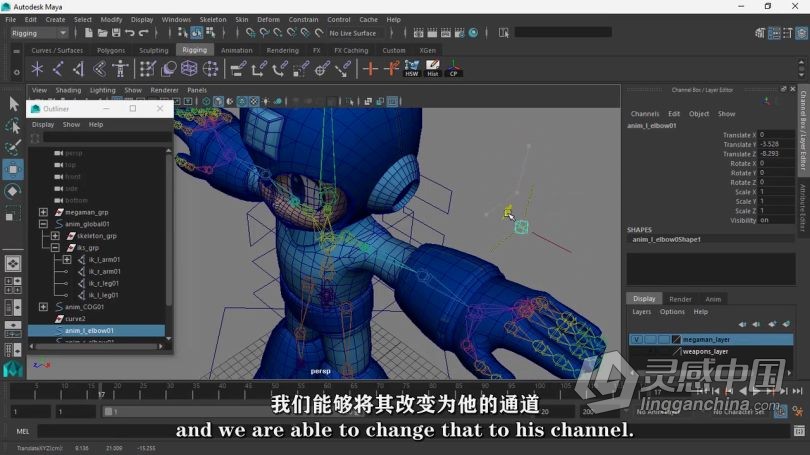The height and width of the screenshot is (455, 810).
Task: Select ik_r_leg01 in the Outliner
Action: point(103,283)
